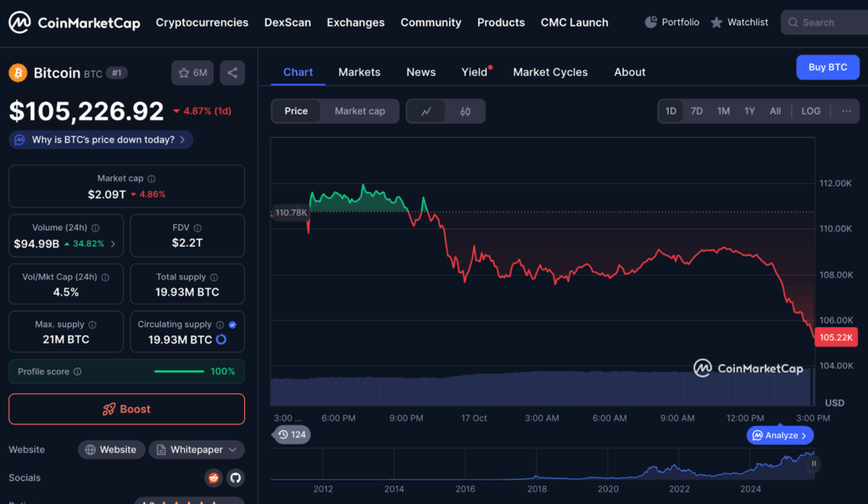Open the chart more options ellipsis menu
Image resolution: width=868 pixels, height=504 pixels.
845,111
